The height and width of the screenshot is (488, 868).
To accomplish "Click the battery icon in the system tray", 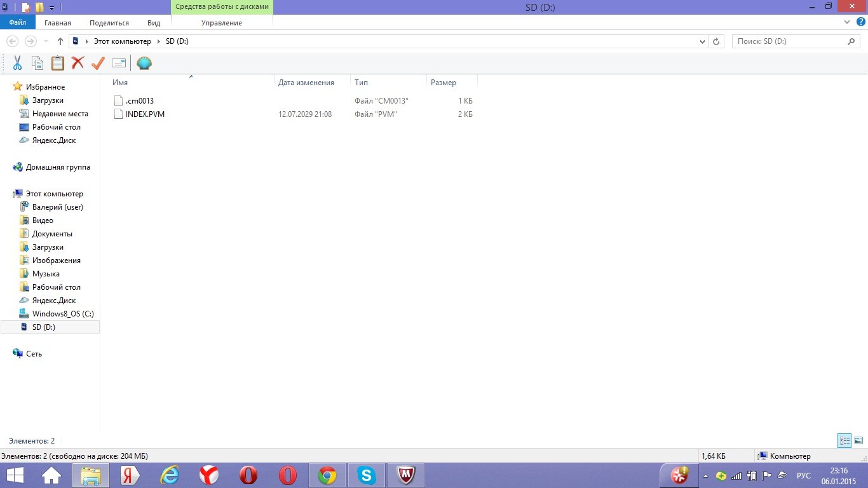I will tap(752, 475).
